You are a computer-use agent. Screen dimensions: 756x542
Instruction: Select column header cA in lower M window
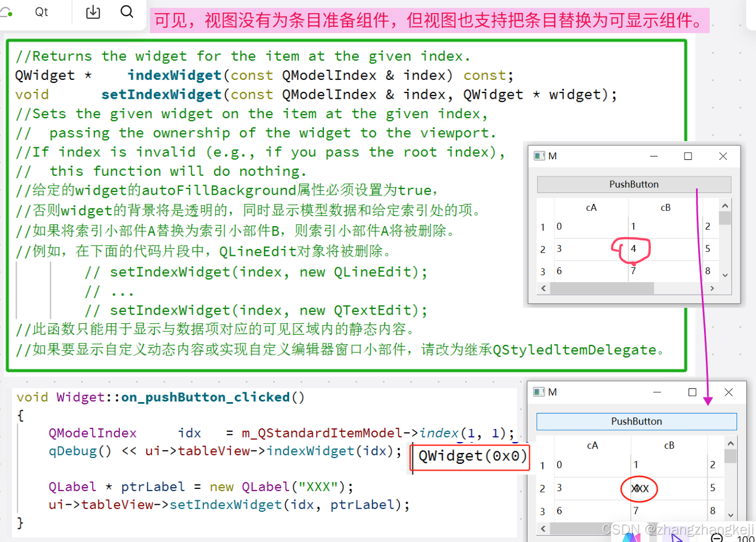click(x=592, y=445)
